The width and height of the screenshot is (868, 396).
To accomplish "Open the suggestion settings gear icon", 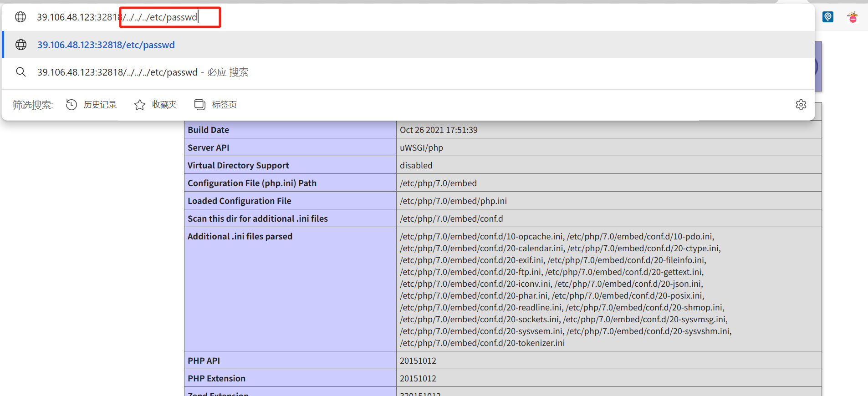I will (x=801, y=105).
